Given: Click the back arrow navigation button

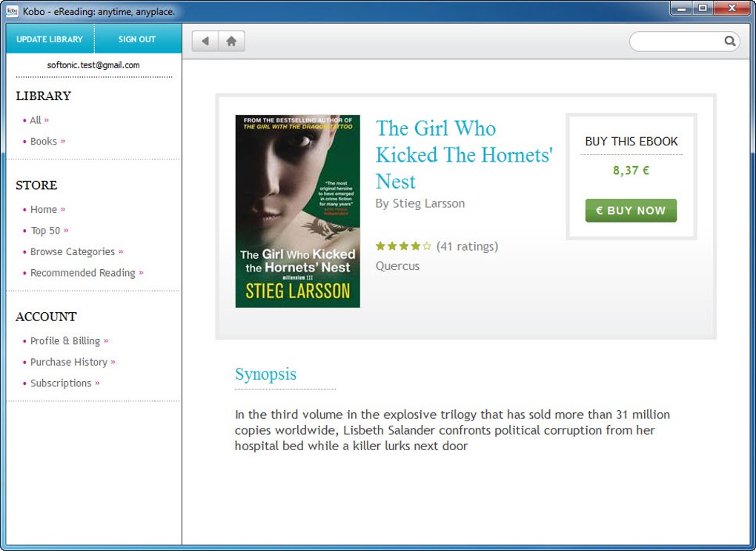Looking at the screenshot, I should pos(205,41).
